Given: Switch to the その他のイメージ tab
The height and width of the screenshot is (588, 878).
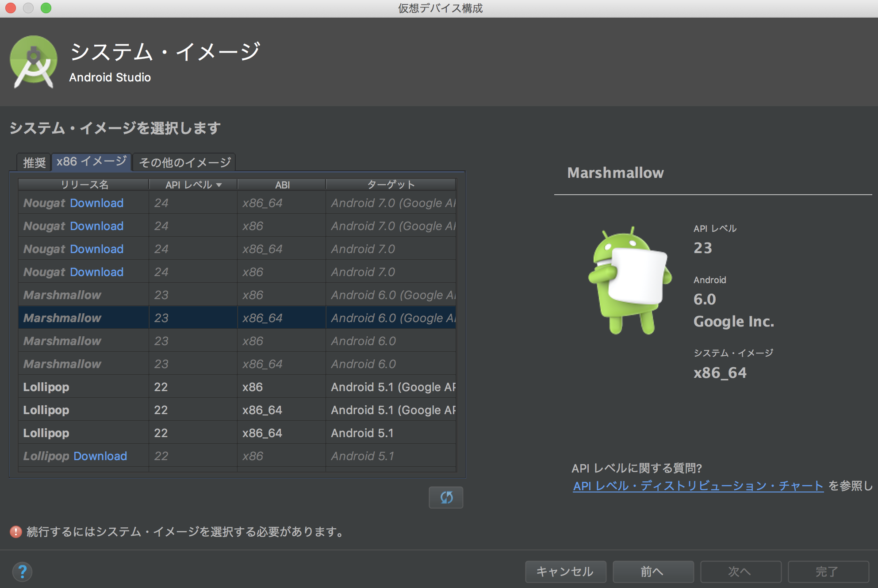Looking at the screenshot, I should pyautogui.click(x=184, y=162).
